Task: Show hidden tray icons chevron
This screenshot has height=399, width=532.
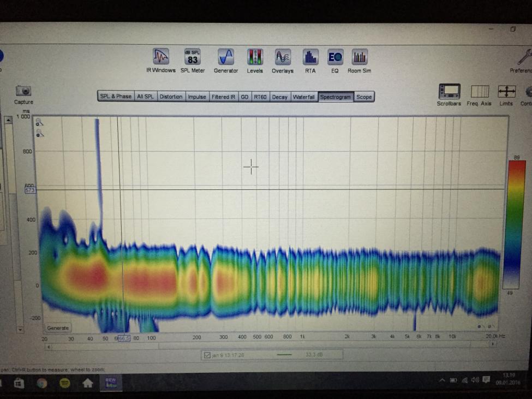Action: 442,380
